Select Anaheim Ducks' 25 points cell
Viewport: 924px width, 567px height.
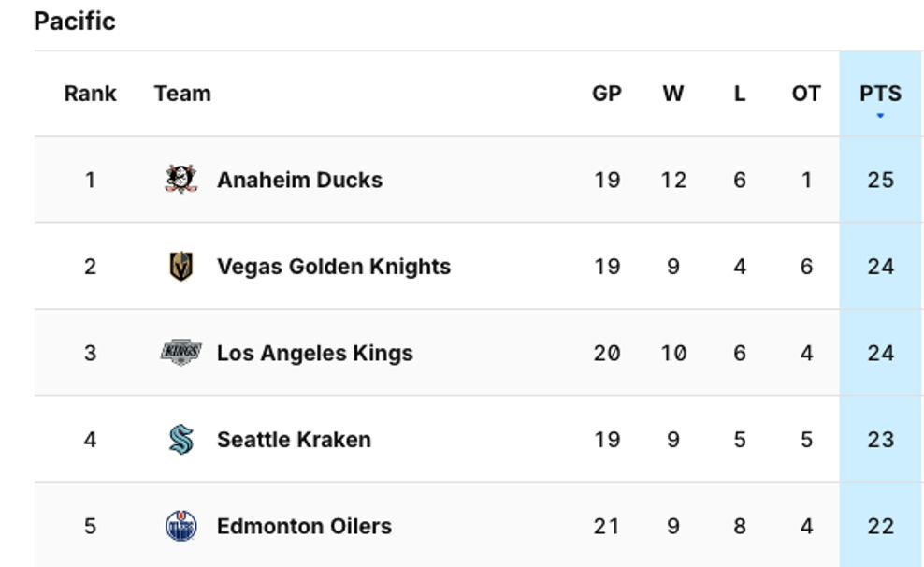point(880,180)
